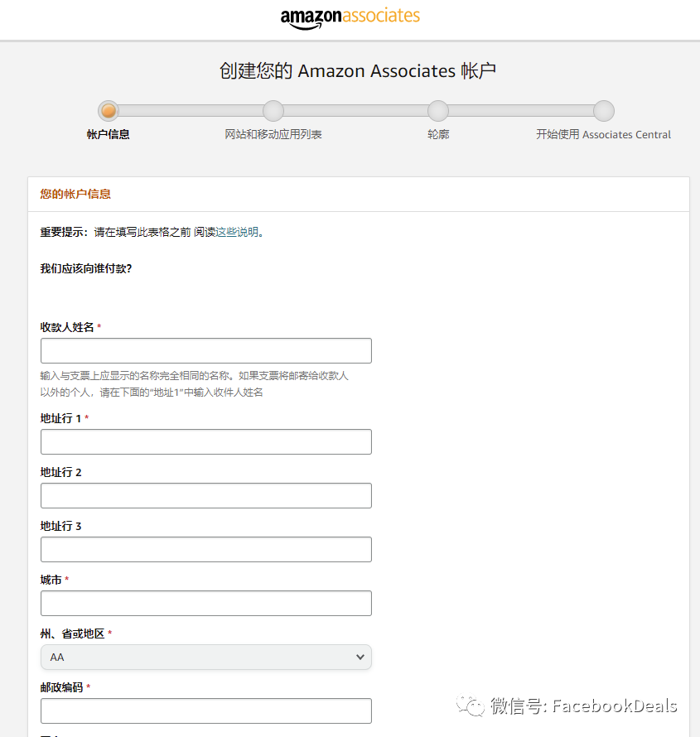The width and height of the screenshot is (700, 737).
Task: Select the 开始使用 Associates Central step circle
Action: [x=604, y=111]
